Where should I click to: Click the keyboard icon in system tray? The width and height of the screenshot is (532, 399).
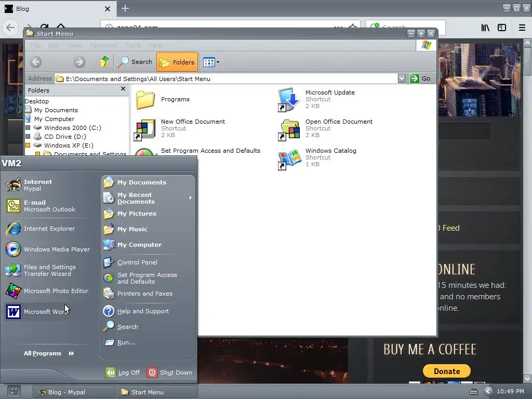pos(474,392)
